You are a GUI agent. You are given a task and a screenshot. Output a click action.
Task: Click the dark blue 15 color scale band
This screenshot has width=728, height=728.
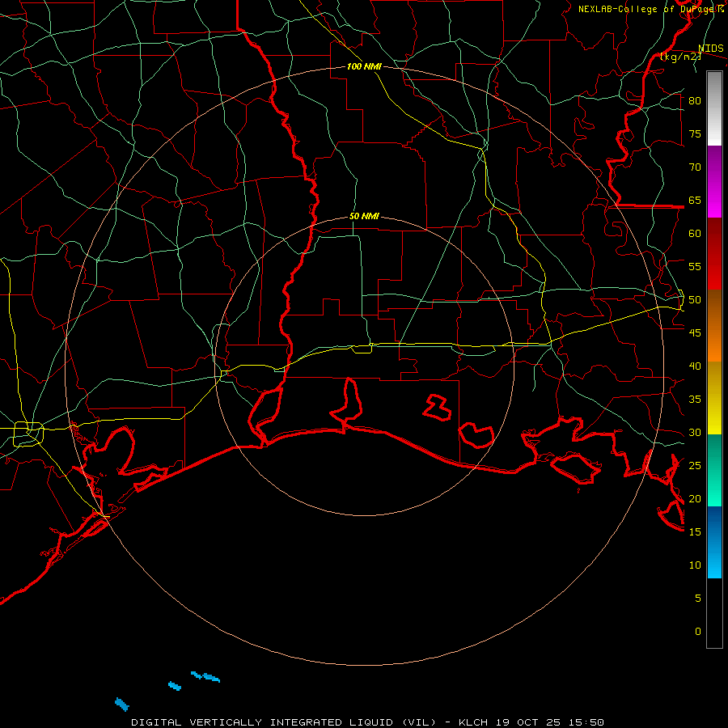coord(714,523)
